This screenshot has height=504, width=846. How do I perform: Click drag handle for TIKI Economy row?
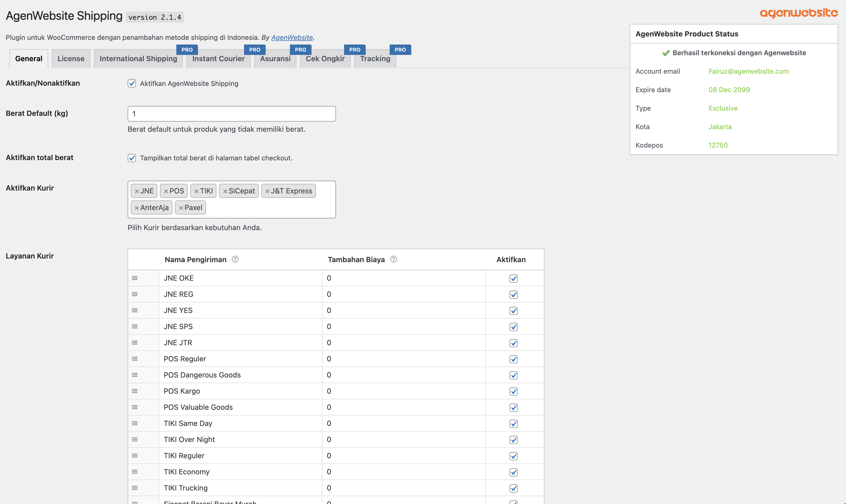(135, 472)
